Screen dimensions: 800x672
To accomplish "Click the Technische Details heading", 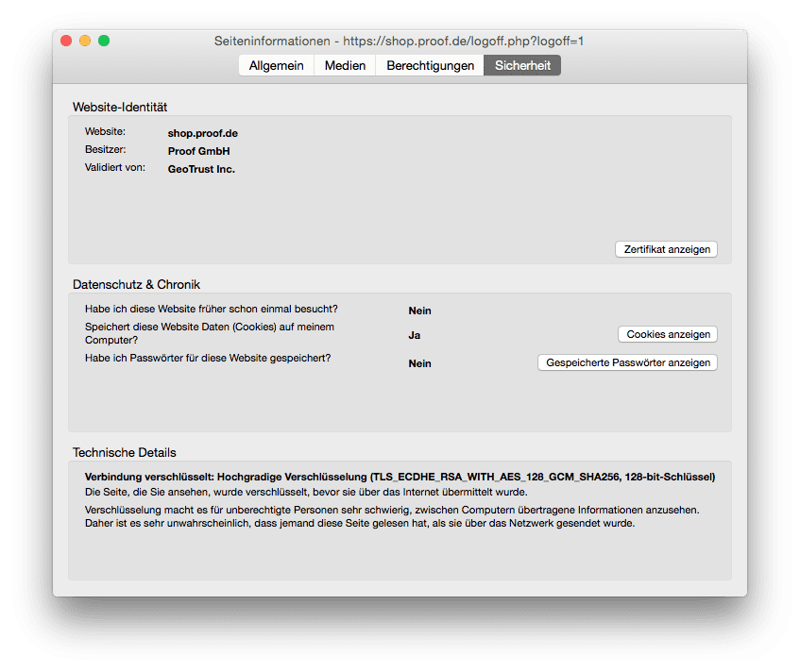I will 124,452.
